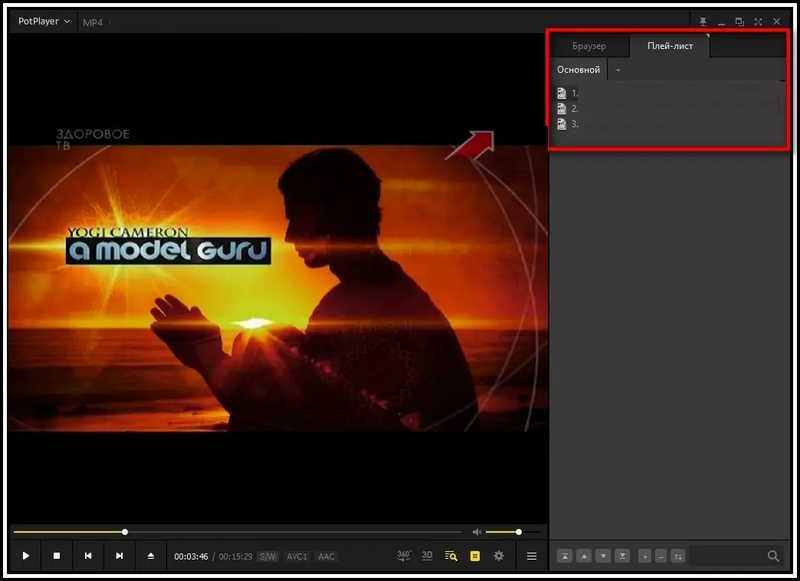This screenshot has height=581, width=800.
Task: Switch PotPlayer to fullscreen mode
Action: click(758, 21)
